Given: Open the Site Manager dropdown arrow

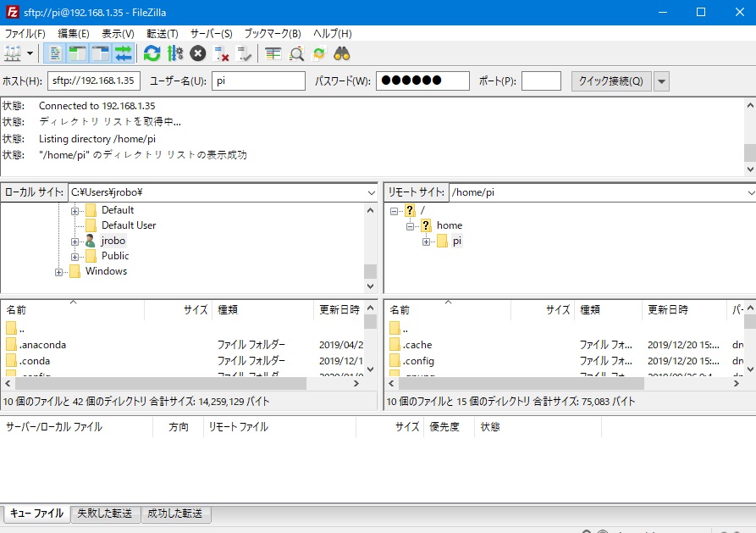Looking at the screenshot, I should pyautogui.click(x=30, y=53).
